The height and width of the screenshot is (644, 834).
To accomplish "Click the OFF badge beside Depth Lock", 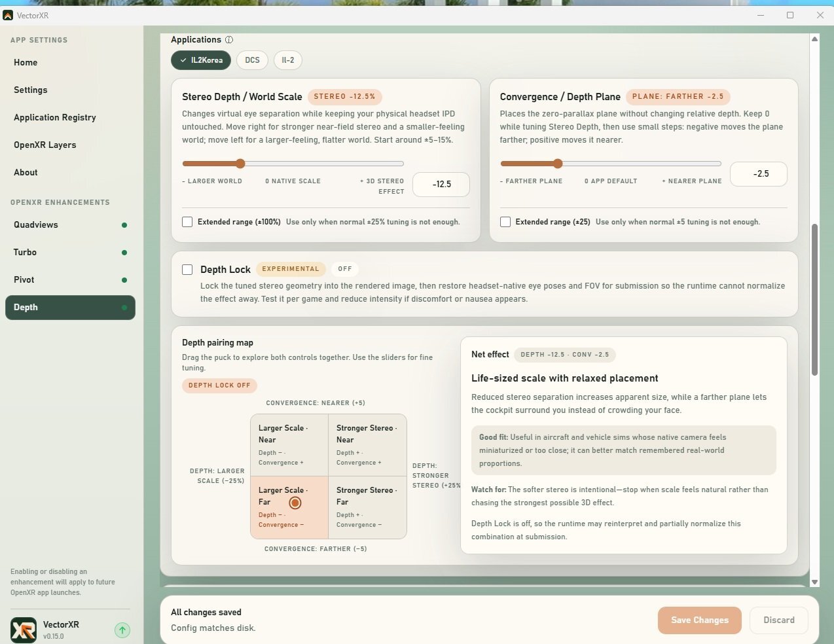I will (x=345, y=269).
